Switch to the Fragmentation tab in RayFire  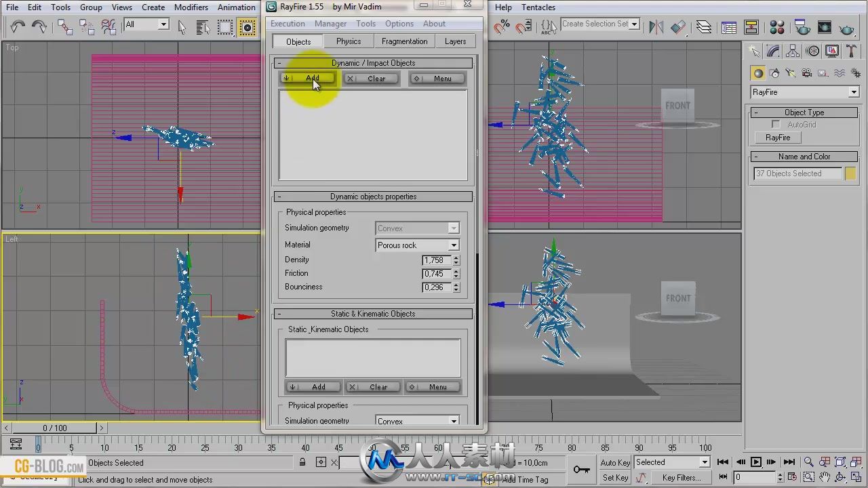point(404,41)
